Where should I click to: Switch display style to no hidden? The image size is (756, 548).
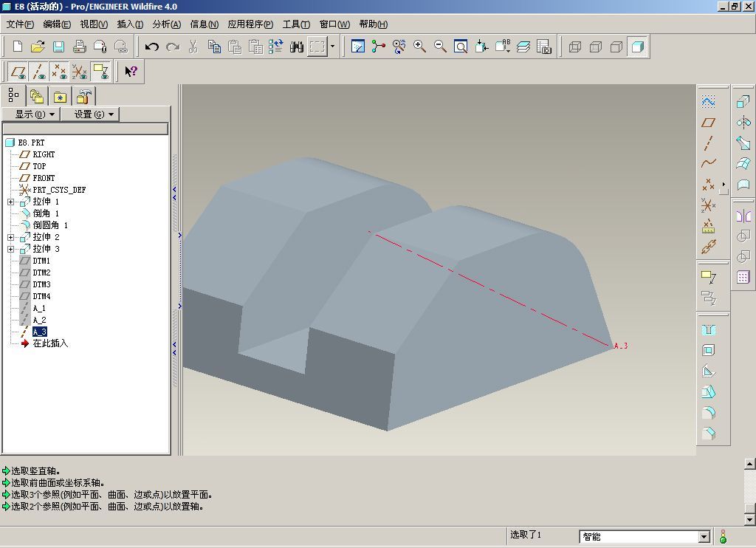point(616,47)
